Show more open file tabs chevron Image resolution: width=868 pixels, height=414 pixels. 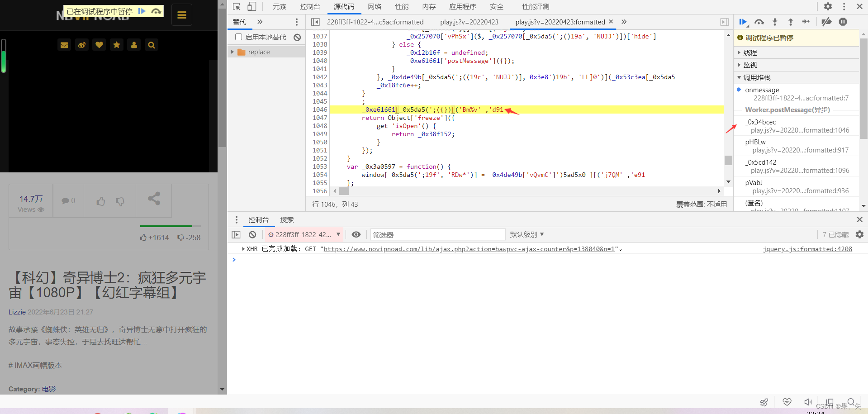pos(624,22)
